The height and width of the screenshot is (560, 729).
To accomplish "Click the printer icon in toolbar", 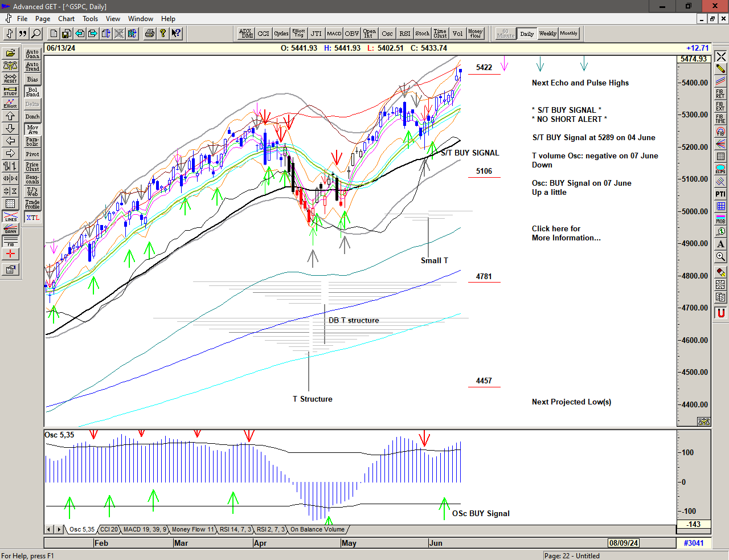I will tap(150, 34).
